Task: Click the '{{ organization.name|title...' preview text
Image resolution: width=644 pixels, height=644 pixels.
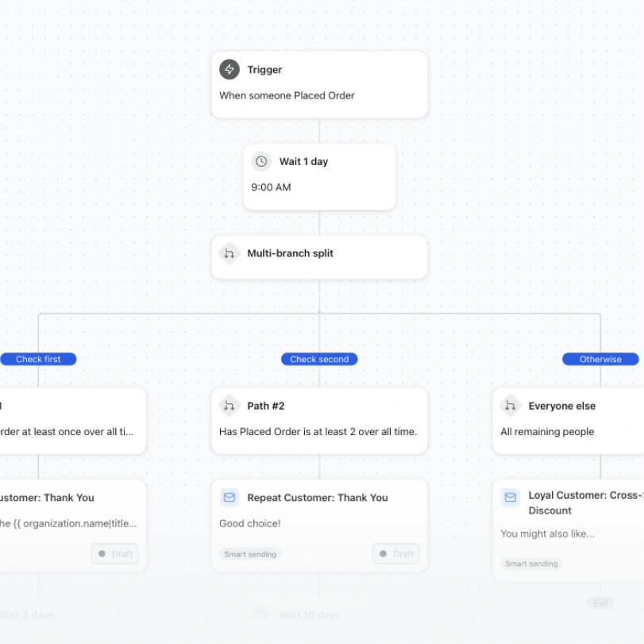Action: [x=75, y=523]
